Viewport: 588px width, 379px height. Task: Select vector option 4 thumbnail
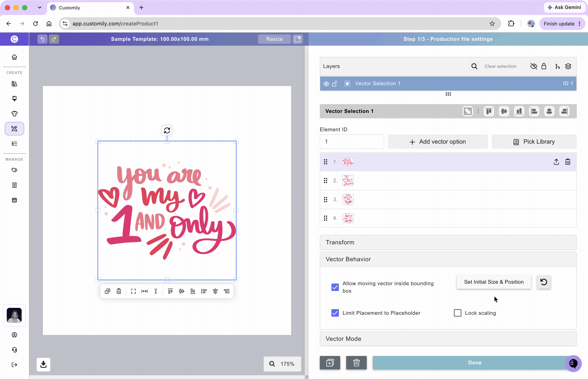[x=348, y=218]
